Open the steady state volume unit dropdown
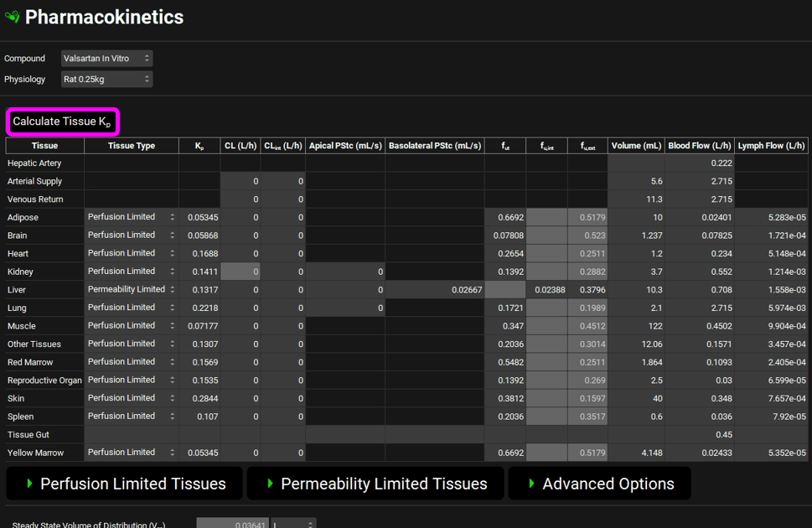Viewport: 812px width, 528px height. tap(293, 524)
